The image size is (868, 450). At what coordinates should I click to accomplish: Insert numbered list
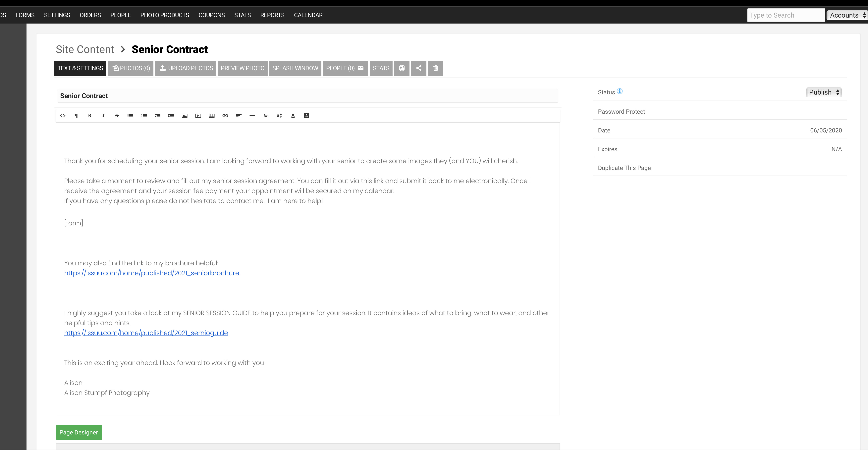click(x=144, y=116)
